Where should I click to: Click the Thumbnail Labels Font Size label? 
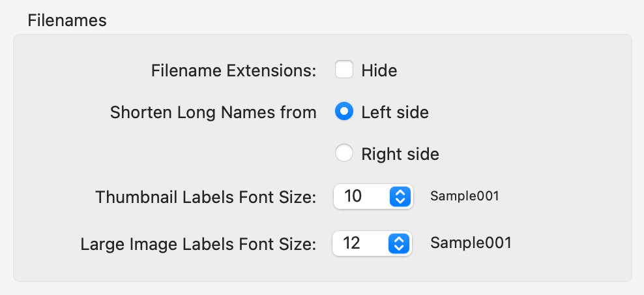(205, 196)
